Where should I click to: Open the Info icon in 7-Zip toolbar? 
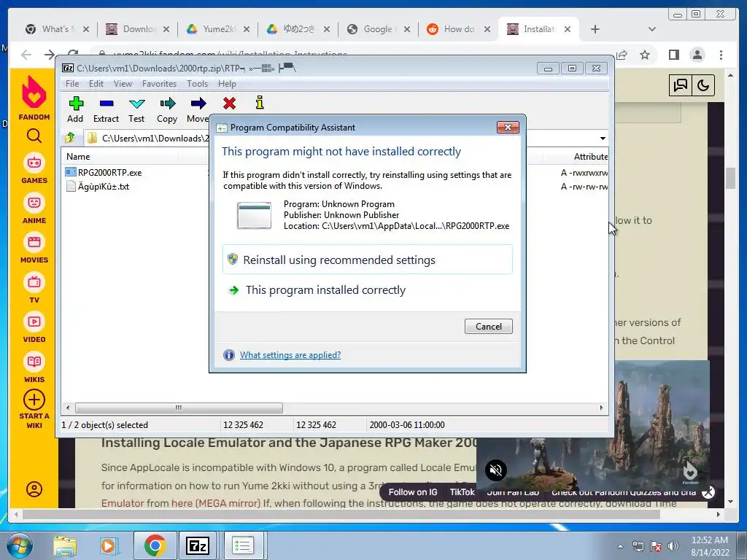260,102
